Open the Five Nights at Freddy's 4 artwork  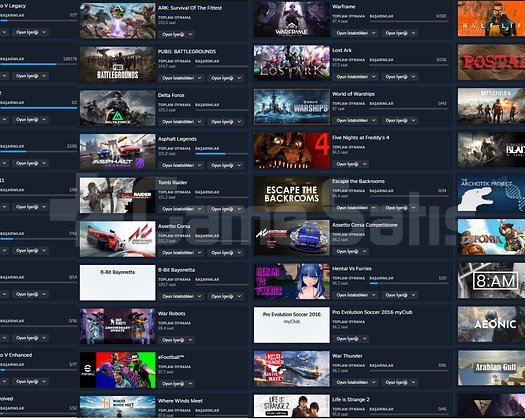[x=292, y=150]
